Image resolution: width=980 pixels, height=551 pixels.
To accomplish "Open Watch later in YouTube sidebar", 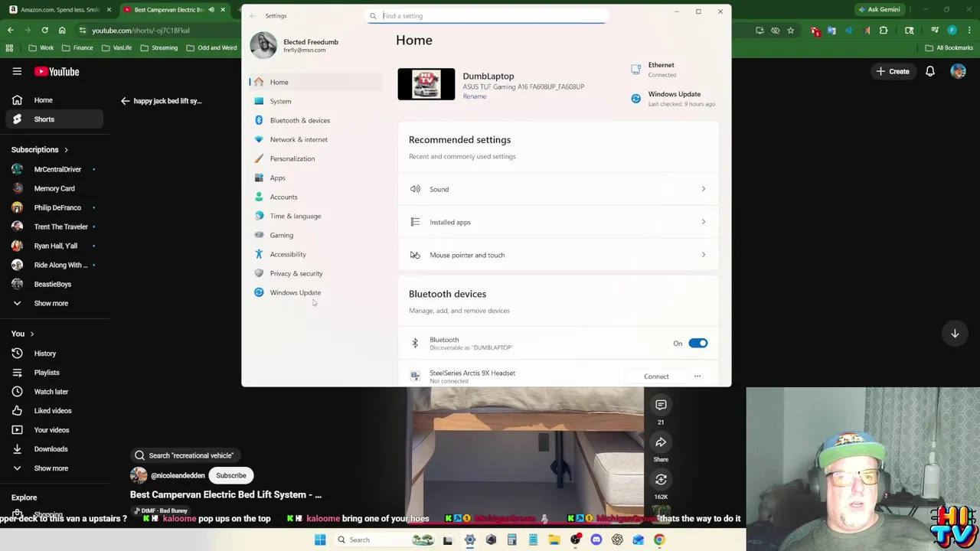I will click(x=54, y=392).
